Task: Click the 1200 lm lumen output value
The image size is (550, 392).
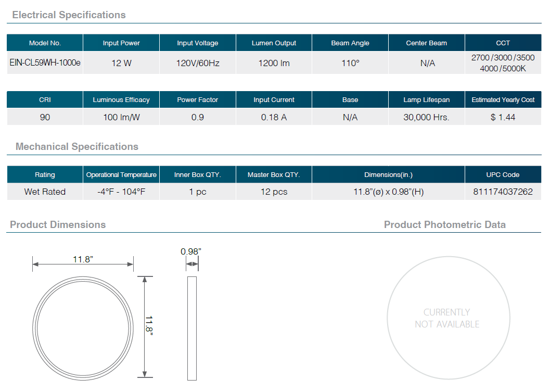Action: [274, 63]
